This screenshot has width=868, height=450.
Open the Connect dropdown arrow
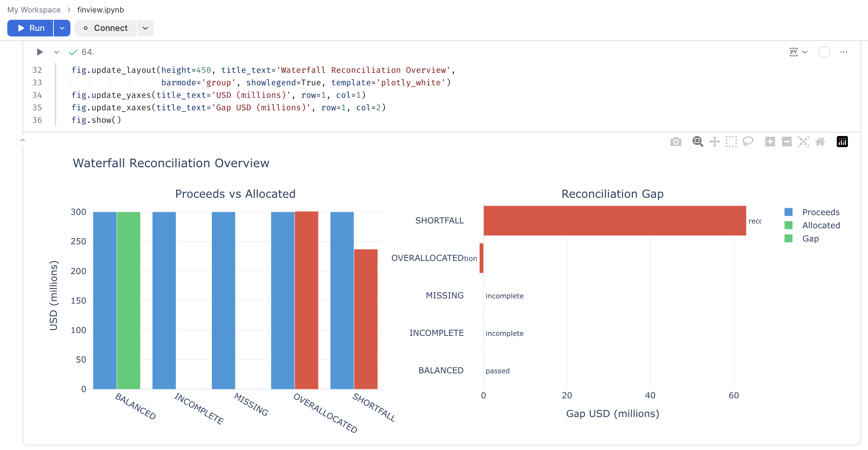(x=145, y=28)
